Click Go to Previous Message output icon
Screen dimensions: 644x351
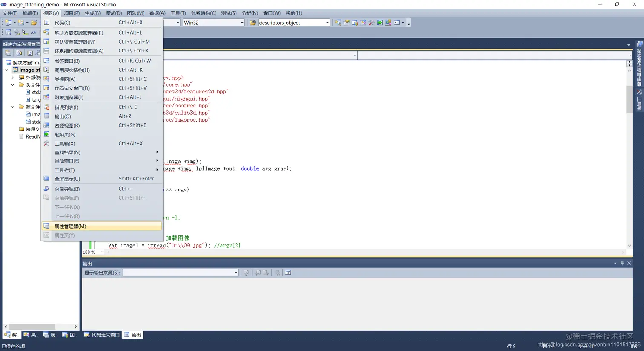(x=258, y=273)
